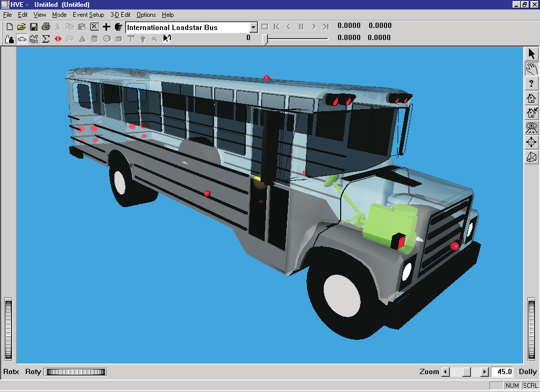
Task: Select the Human editor people icon
Action: [9, 39]
